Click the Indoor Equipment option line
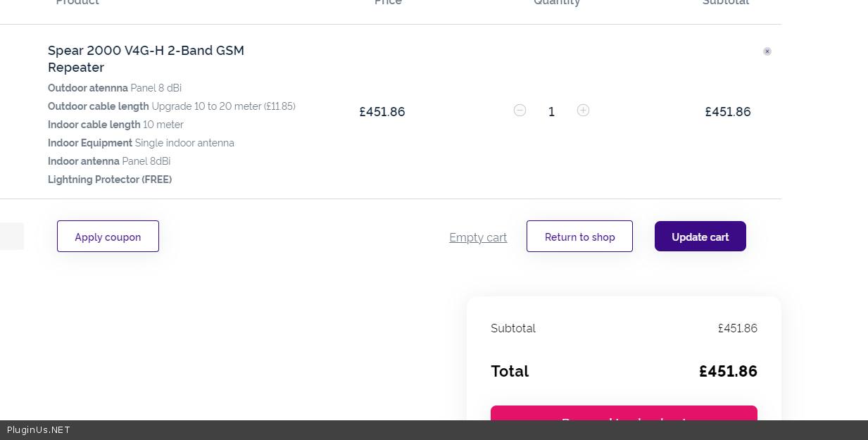The height and width of the screenshot is (440, 868). click(x=141, y=143)
